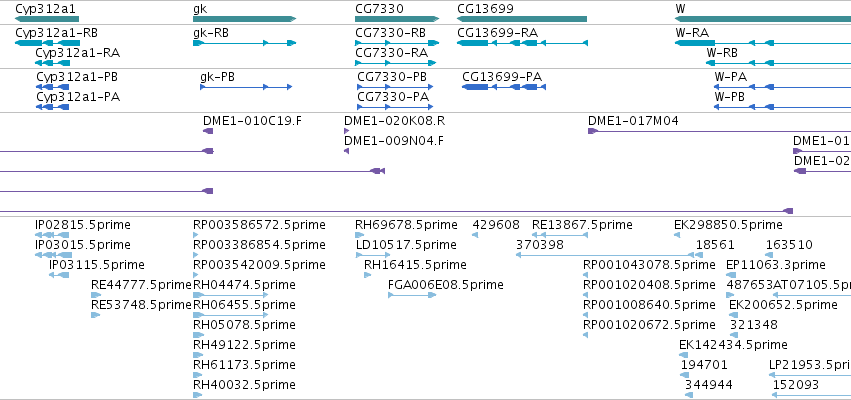Image resolution: width=851 pixels, height=400 pixels.
Task: Select EST RE13867.5prime
Action: (560, 234)
